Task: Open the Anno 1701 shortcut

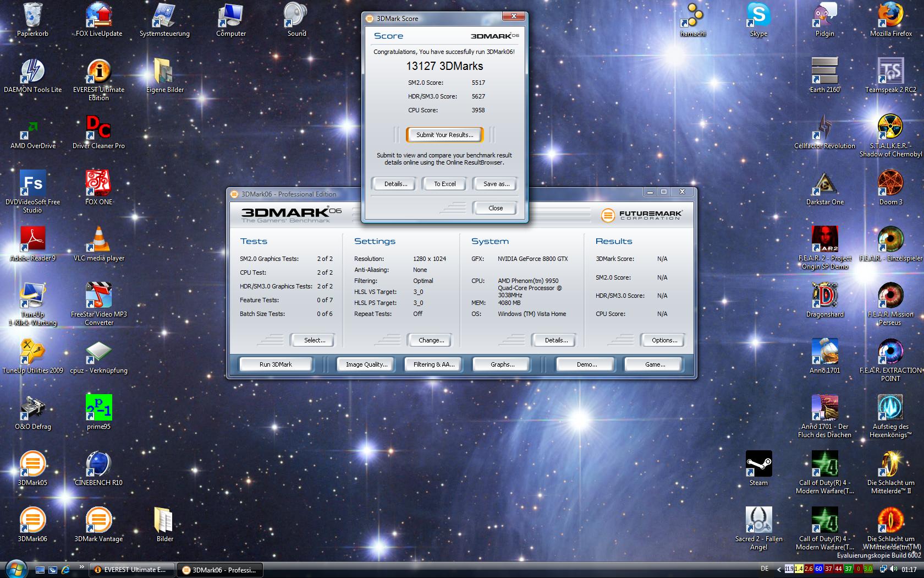Action: coord(824,357)
